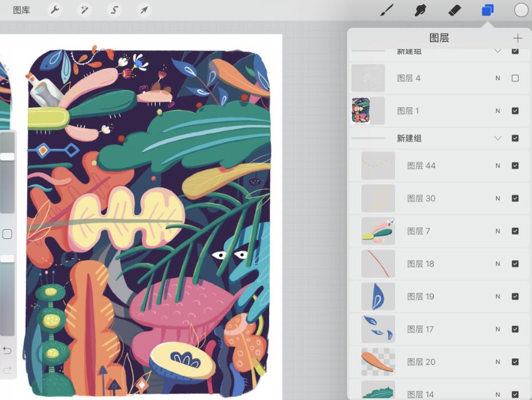Image resolution: width=532 pixels, height=400 pixels.
Task: Hide 图层 20 with its checkbox
Action: (x=515, y=362)
